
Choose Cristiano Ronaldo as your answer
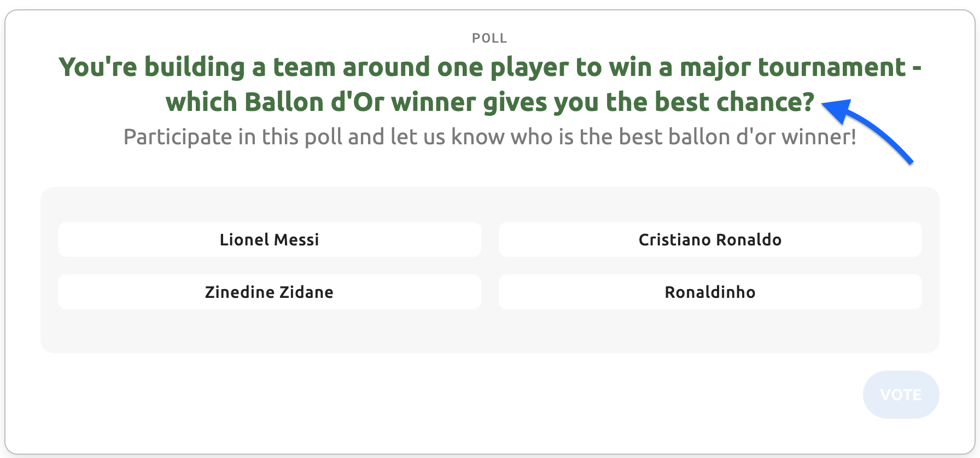(x=710, y=239)
